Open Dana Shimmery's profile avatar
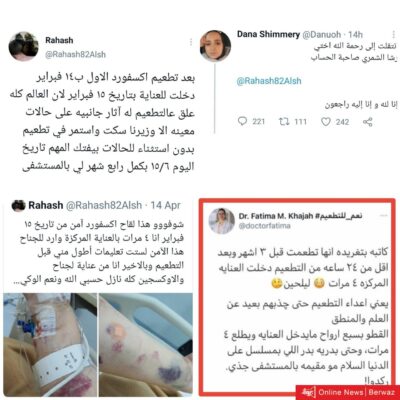The height and width of the screenshot is (400, 400). pyautogui.click(x=215, y=46)
